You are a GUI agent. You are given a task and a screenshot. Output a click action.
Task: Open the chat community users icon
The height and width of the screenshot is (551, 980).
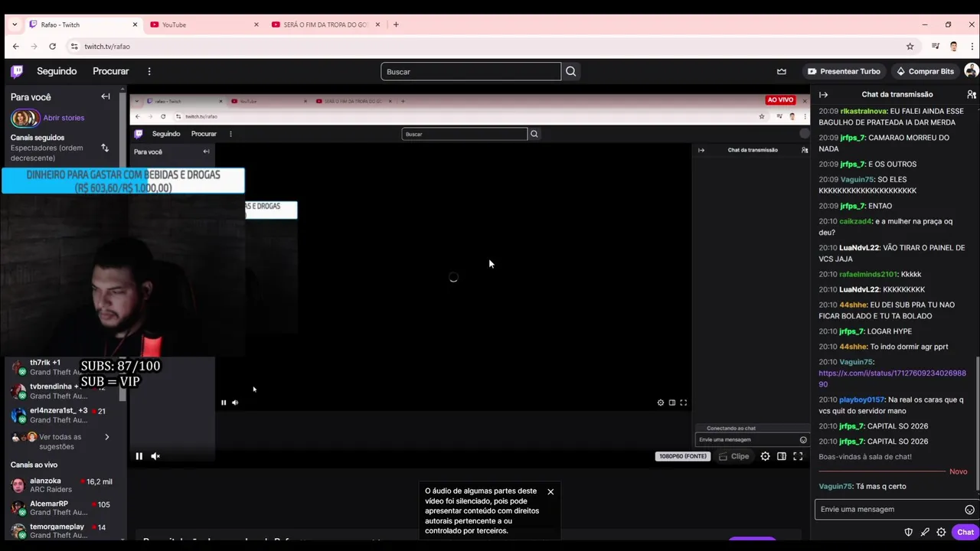(971, 95)
